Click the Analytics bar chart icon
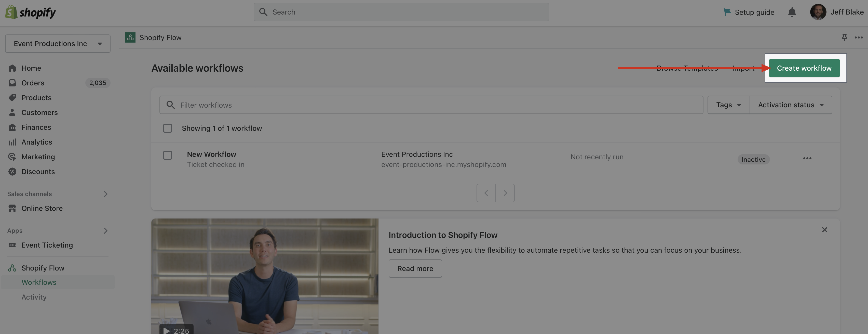The image size is (868, 334). click(12, 142)
